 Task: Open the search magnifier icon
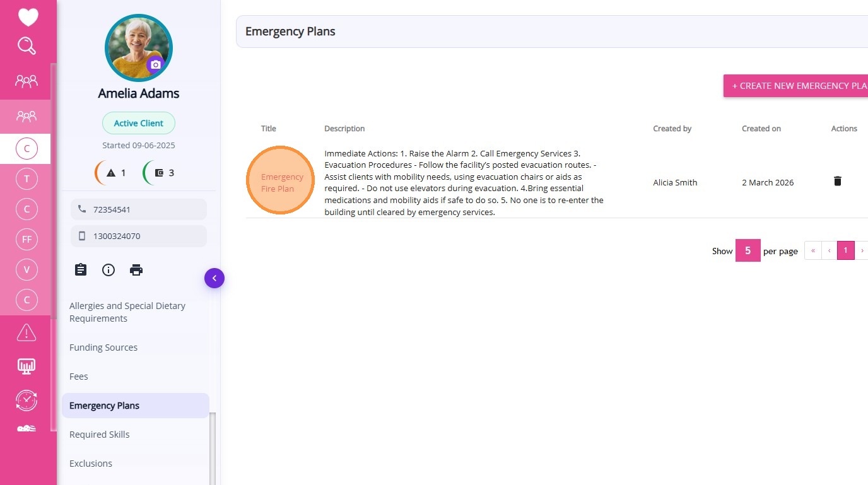[27, 46]
